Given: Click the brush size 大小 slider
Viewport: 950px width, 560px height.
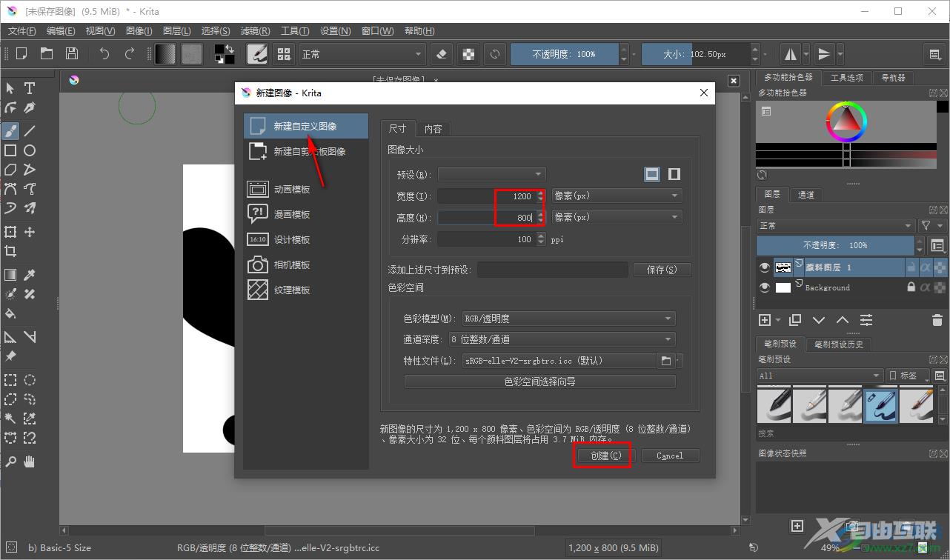Looking at the screenshot, I should coord(695,54).
